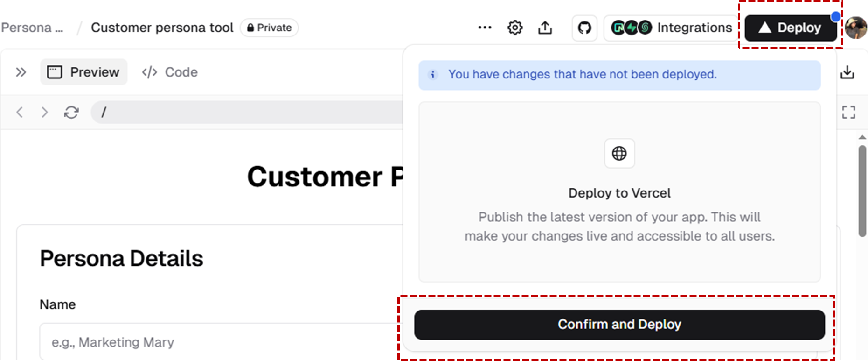
Task: Click the Name input field
Action: pos(221,342)
